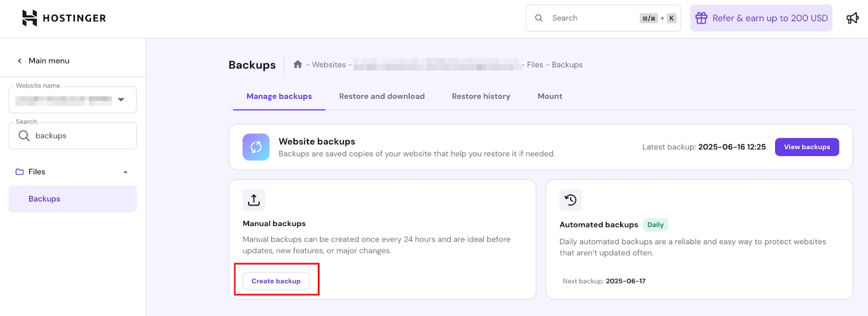Image resolution: width=868 pixels, height=316 pixels.
Task: Switch to Restore and download tab
Action: (381, 96)
